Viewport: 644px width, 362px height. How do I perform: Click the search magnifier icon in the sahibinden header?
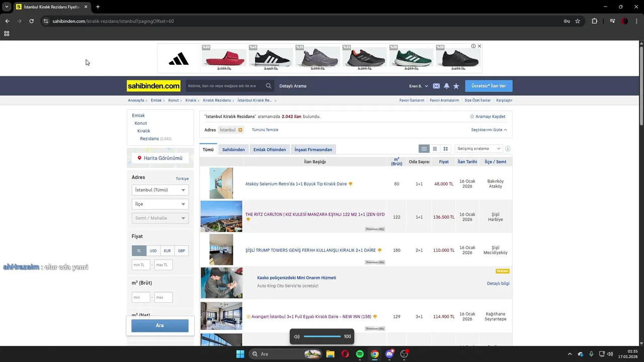tap(269, 86)
